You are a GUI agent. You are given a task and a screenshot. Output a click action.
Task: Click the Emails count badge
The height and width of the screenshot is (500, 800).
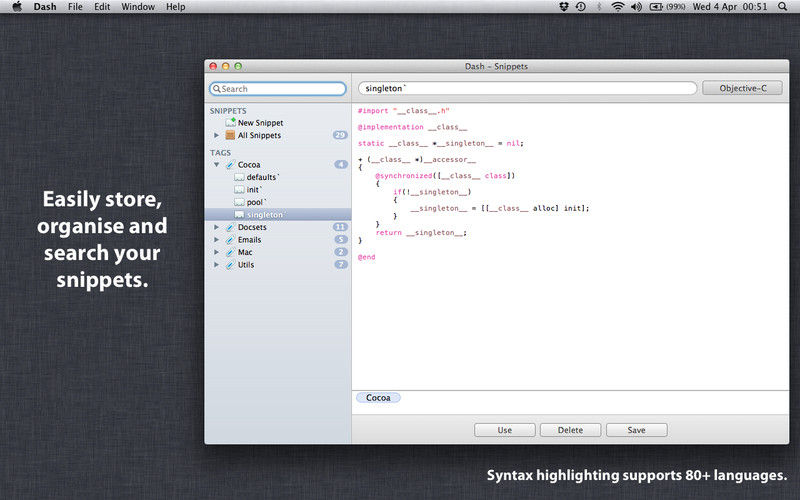click(341, 240)
